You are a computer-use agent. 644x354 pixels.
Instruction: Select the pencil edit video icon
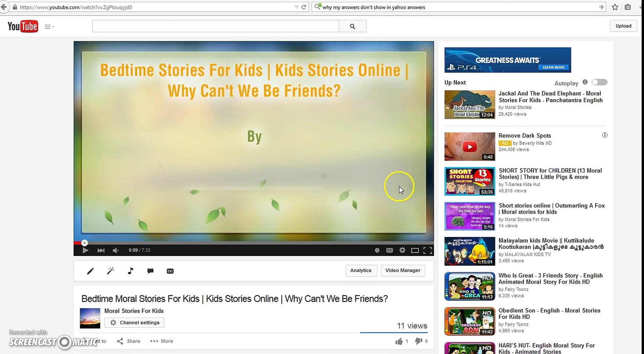coord(90,271)
